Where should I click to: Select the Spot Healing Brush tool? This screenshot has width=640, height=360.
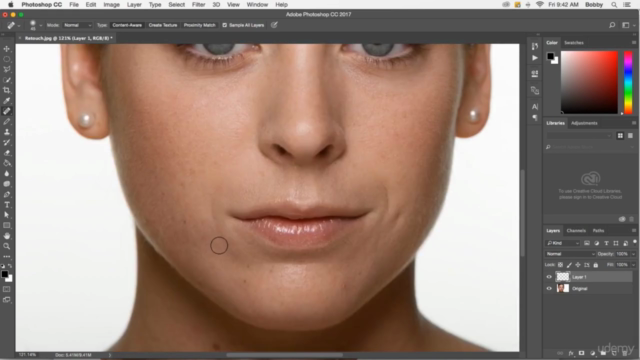[7, 111]
